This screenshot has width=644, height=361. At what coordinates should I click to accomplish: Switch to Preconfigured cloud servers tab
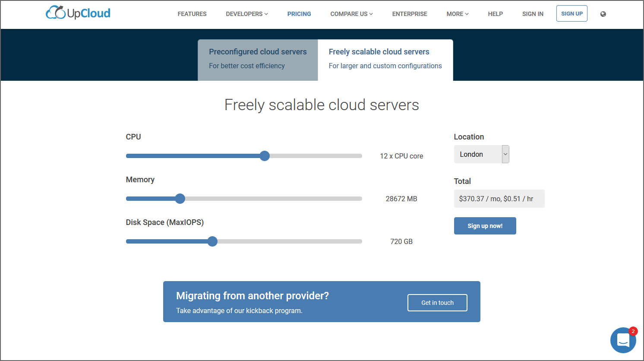[x=258, y=60]
